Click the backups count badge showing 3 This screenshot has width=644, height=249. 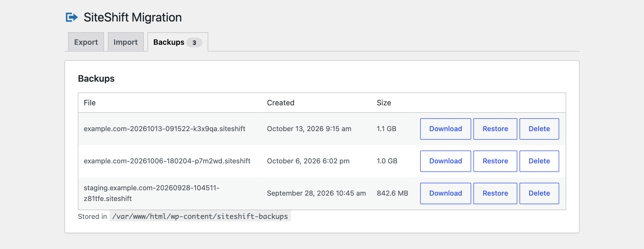coord(194,43)
